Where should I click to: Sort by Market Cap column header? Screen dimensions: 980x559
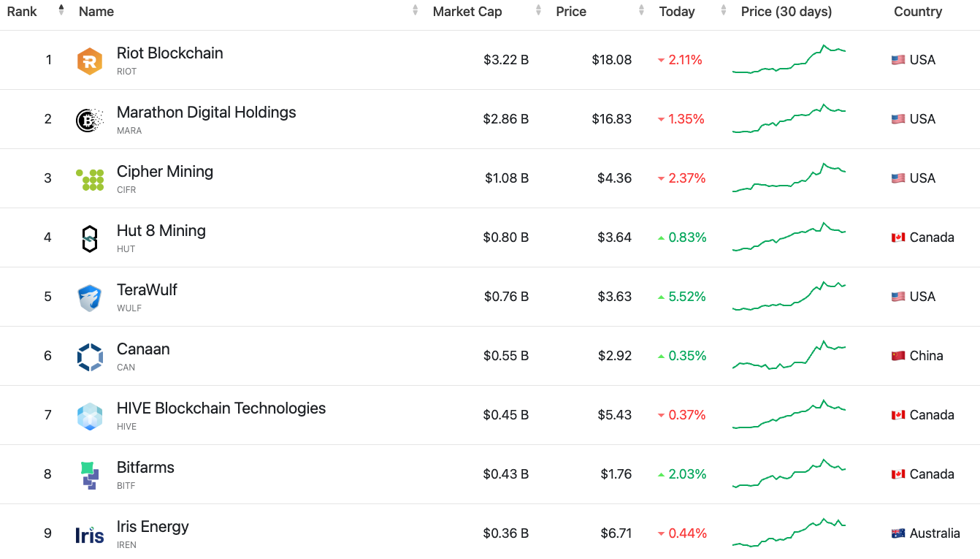pyautogui.click(x=467, y=12)
